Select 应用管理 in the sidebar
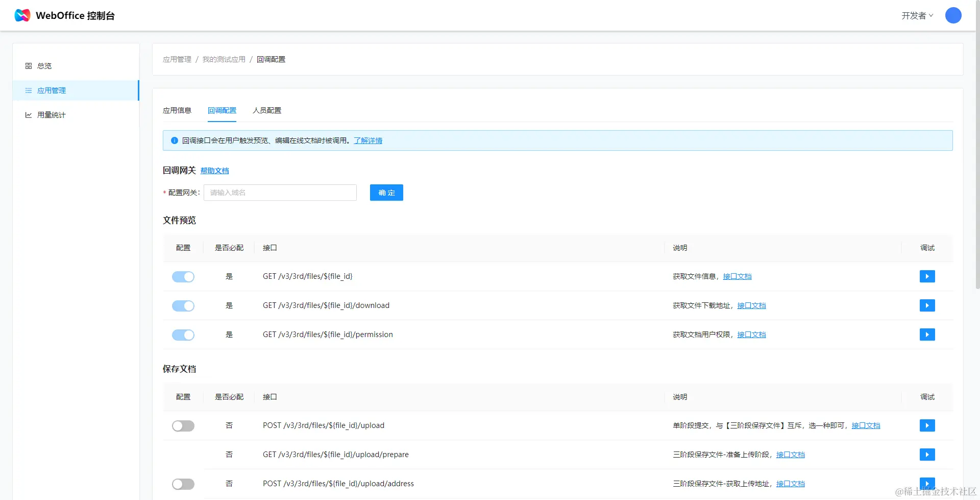The width and height of the screenshot is (980, 500). (x=76, y=90)
